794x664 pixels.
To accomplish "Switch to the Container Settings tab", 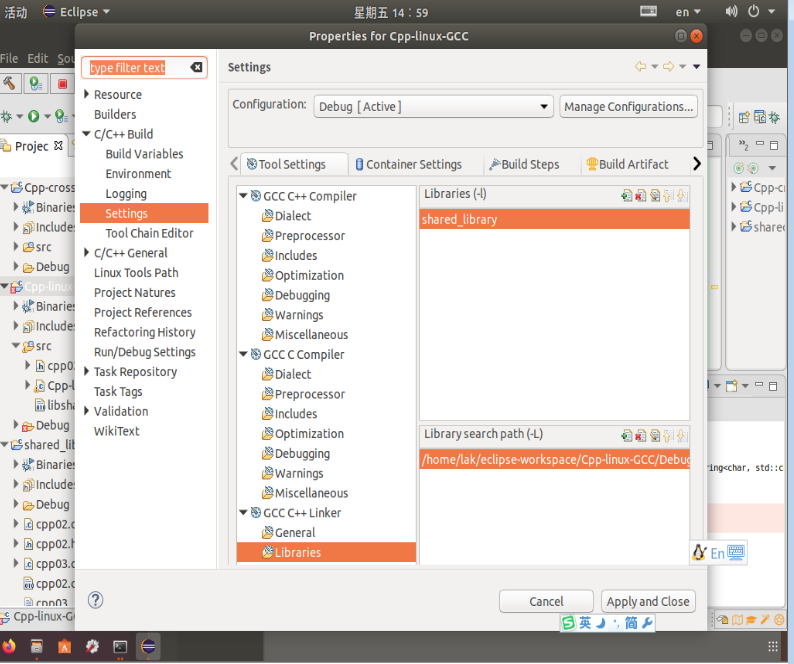I will [409, 164].
